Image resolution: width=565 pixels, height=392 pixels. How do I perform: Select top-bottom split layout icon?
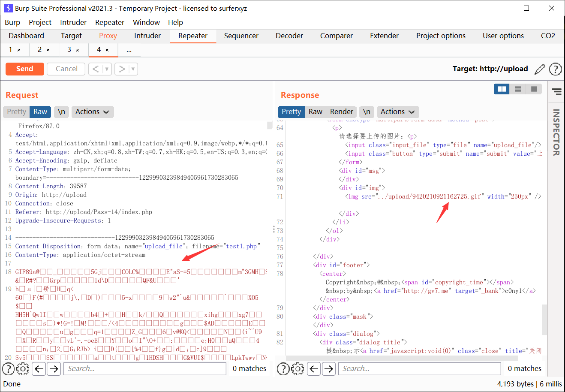(518, 89)
